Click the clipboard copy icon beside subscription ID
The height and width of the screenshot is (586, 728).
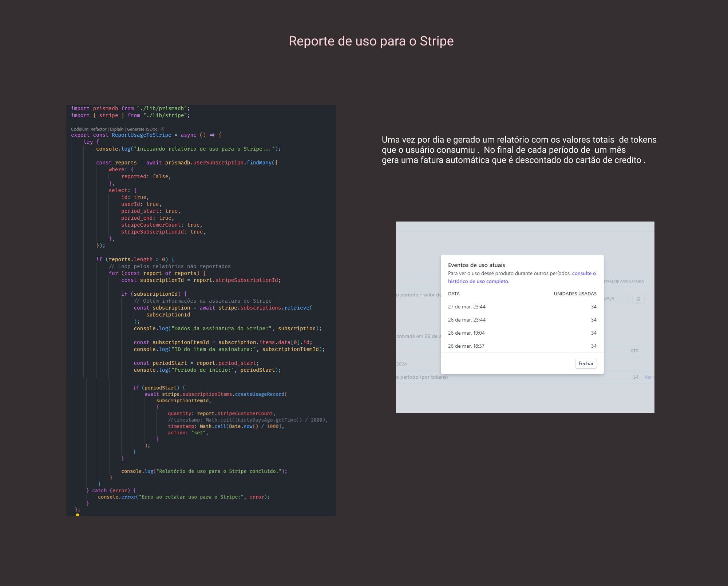pos(638,299)
